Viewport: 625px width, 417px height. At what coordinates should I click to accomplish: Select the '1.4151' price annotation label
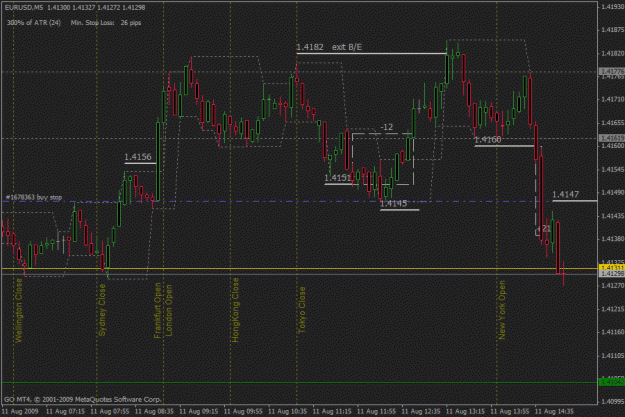(x=337, y=178)
